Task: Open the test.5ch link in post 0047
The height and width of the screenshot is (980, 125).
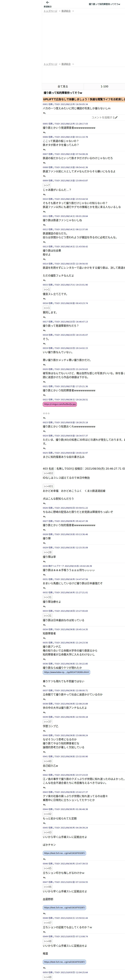Action: pos(64,907)
